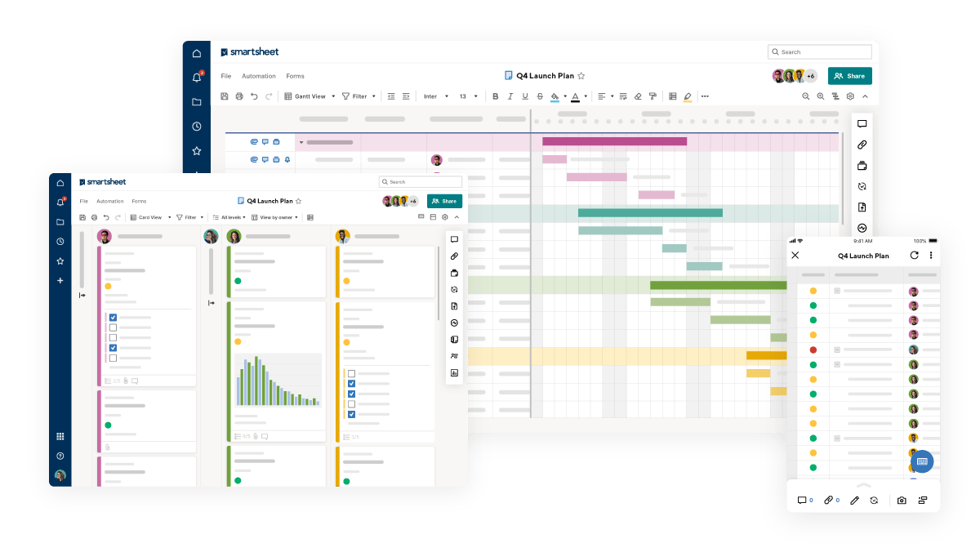Click Print icon in Gantt window toolbar
The image size is (980, 552).
(239, 96)
